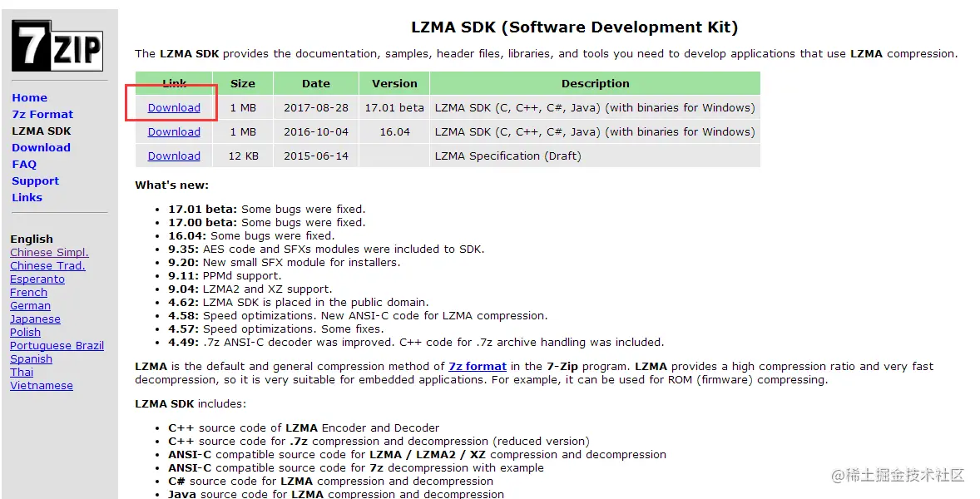Click the What's new heading
Image resolution: width=980 pixels, height=499 pixels.
pyautogui.click(x=172, y=185)
